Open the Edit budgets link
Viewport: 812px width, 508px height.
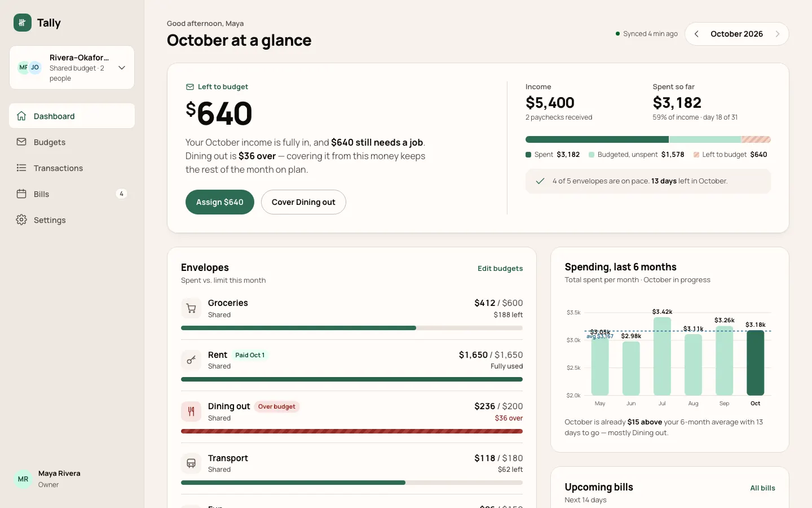(500, 269)
